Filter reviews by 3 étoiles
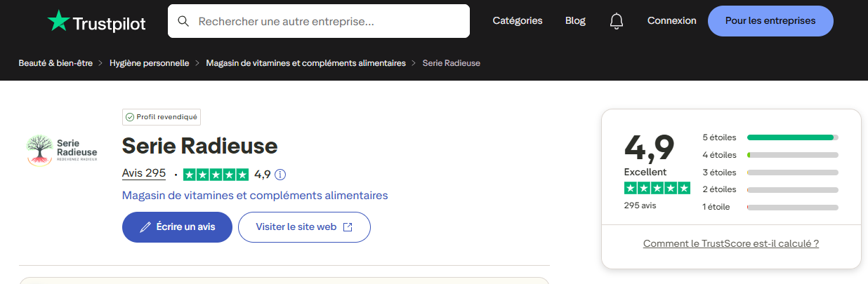Screen dimensions: 868x284 point(770,173)
